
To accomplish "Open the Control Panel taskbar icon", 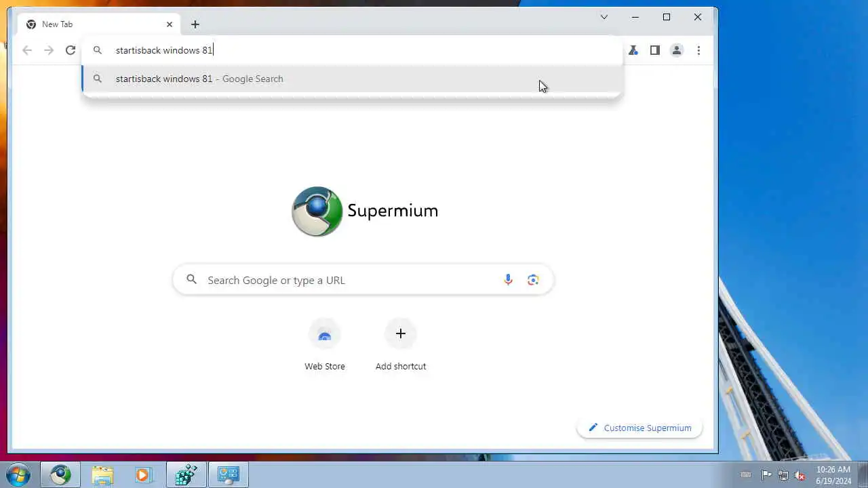I will point(228,475).
